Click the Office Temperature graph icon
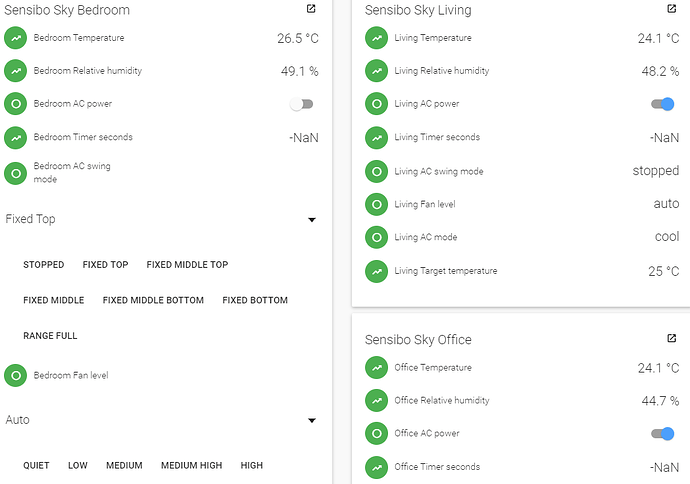This screenshot has width=690, height=484. click(x=376, y=368)
